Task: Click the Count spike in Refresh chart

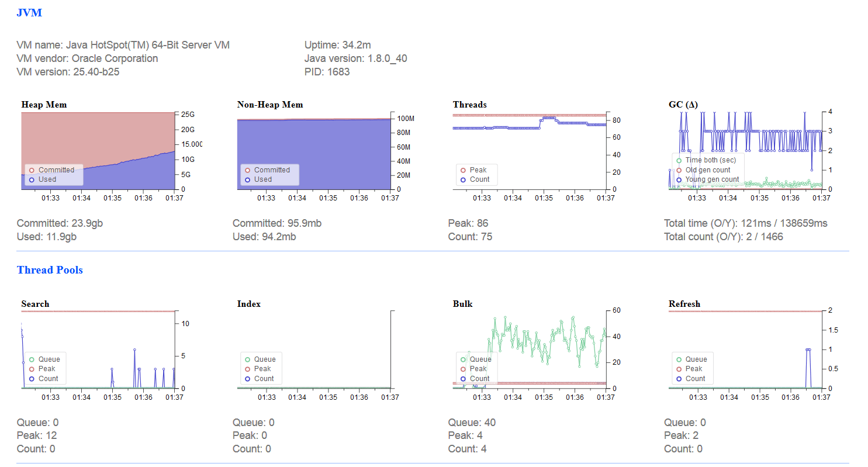Action: click(808, 368)
